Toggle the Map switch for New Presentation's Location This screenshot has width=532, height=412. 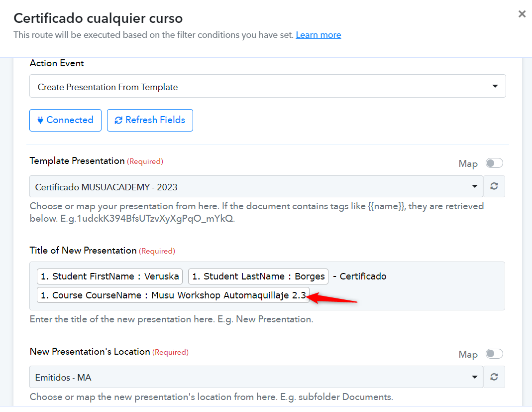494,354
